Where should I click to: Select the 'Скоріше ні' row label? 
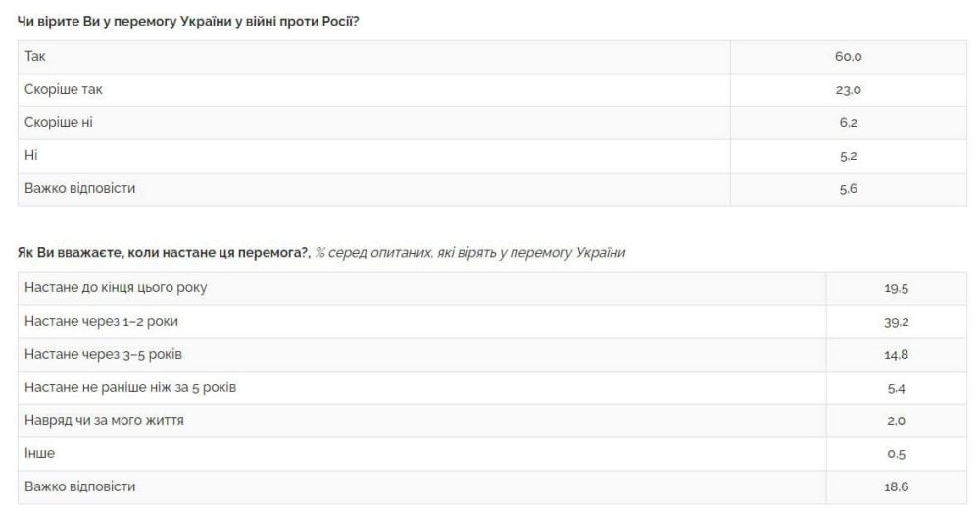[x=60, y=123]
